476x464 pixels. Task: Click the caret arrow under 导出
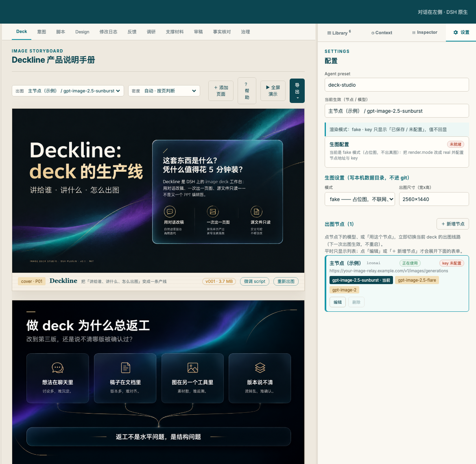point(297,98)
